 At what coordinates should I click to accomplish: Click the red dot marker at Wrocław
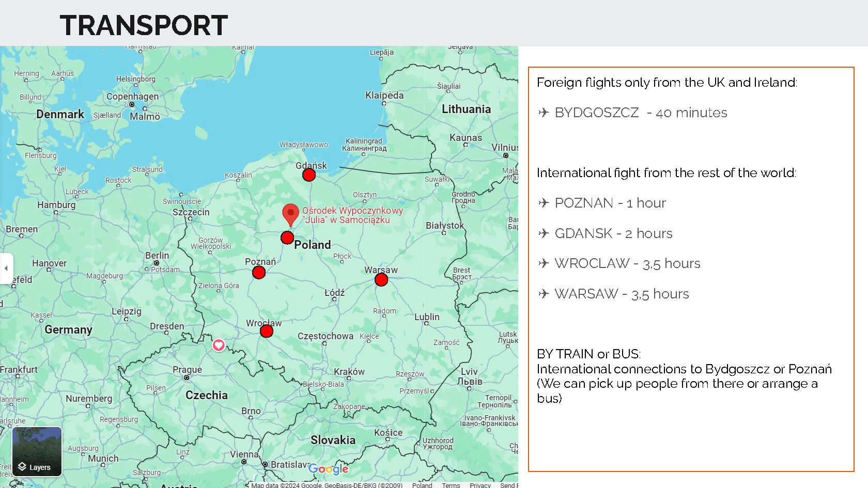pyautogui.click(x=267, y=331)
